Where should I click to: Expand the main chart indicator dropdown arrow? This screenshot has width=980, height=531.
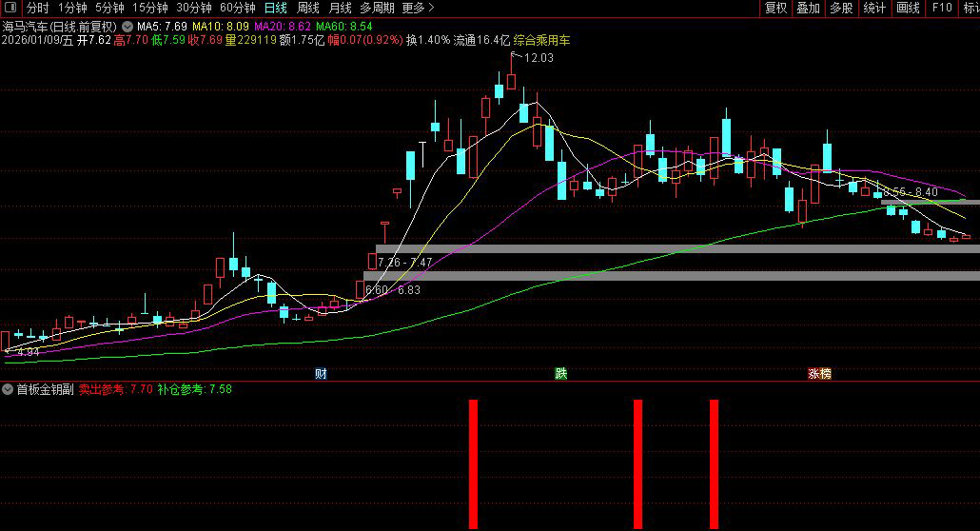tap(127, 27)
